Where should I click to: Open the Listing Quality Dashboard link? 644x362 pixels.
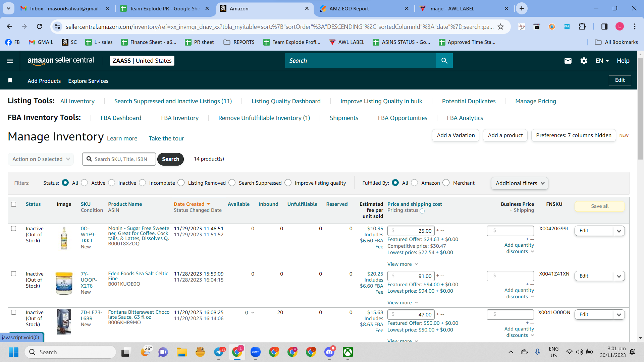tap(286, 101)
